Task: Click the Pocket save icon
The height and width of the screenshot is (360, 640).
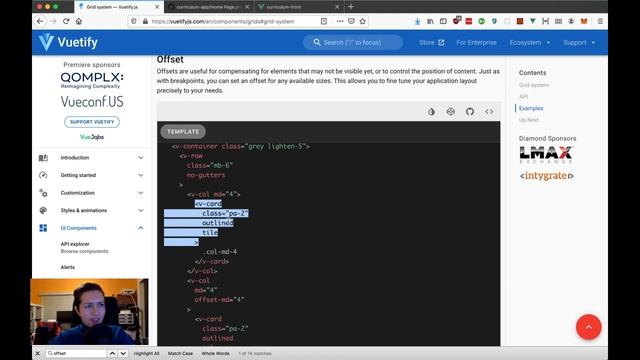Action: coord(351,21)
